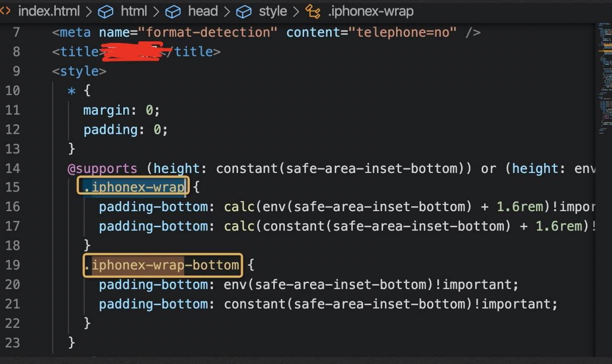
Task: Open the style breadcrumb dropdown
Action: pyautogui.click(x=272, y=11)
